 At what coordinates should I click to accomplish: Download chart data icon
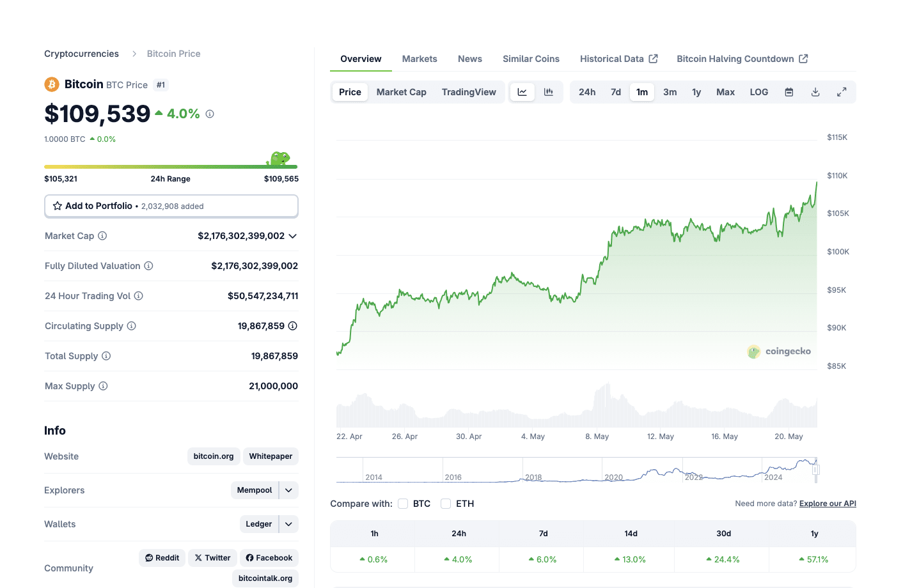coord(815,92)
